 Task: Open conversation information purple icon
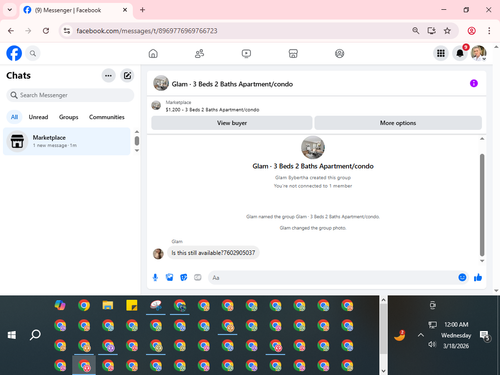coord(474,83)
